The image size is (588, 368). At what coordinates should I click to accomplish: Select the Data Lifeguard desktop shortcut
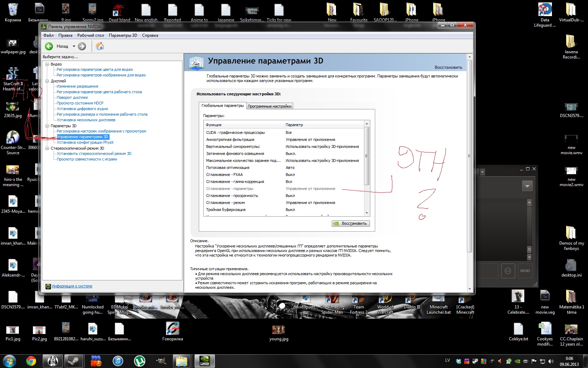(x=545, y=15)
